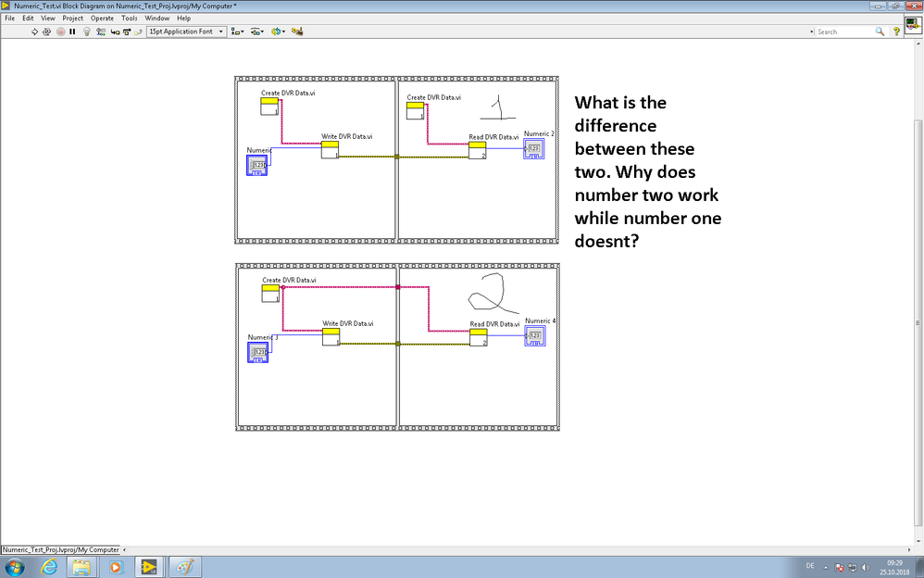This screenshot has width=924, height=578.
Task: Click the search magnifier icon
Action: coord(880,31)
